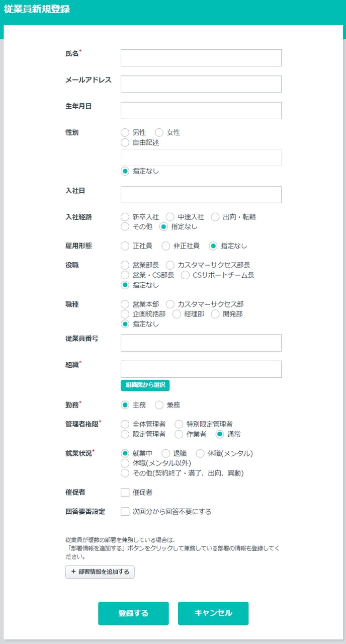Viewport: 346px width, 644px height.
Task: Choose 全体管理者 admin permission
Action: (125, 424)
